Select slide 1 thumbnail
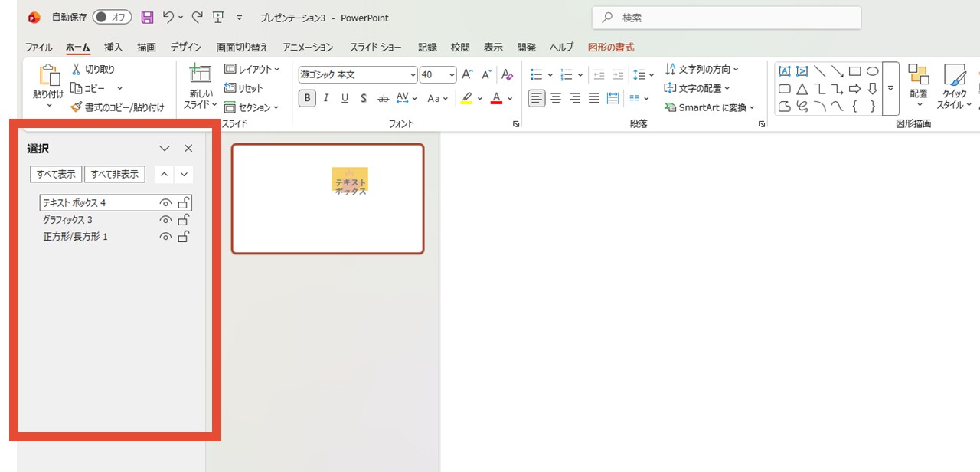This screenshot has height=472, width=980. pos(328,198)
